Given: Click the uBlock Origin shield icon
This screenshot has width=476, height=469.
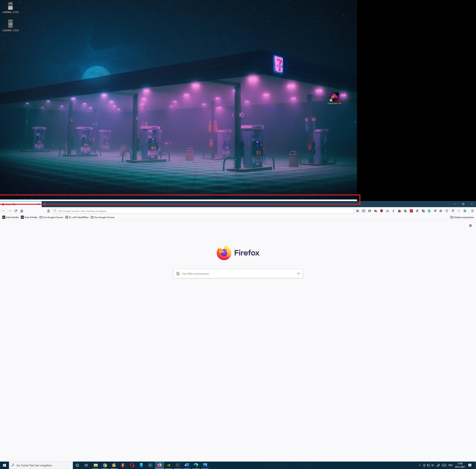Looking at the screenshot, I should [x=382, y=211].
